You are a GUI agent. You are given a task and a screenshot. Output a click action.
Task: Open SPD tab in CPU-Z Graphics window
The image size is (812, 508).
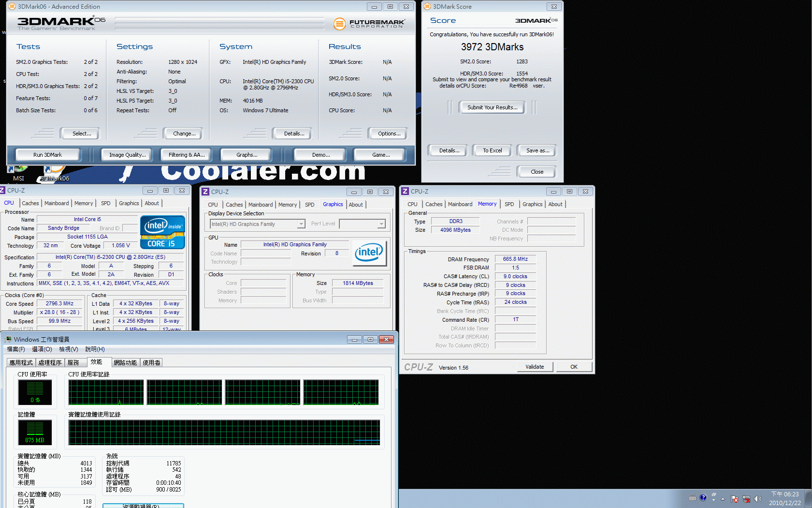click(310, 205)
